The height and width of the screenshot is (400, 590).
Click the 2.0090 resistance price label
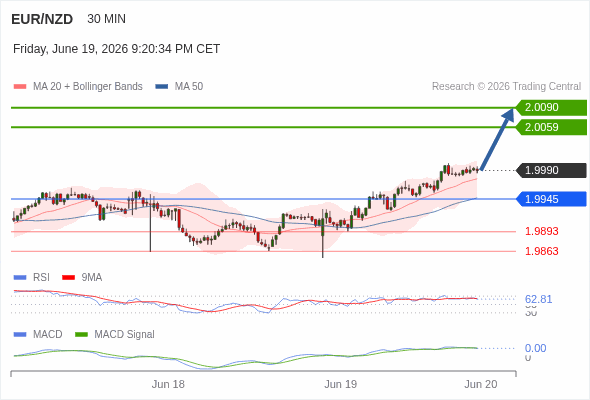[551, 108]
